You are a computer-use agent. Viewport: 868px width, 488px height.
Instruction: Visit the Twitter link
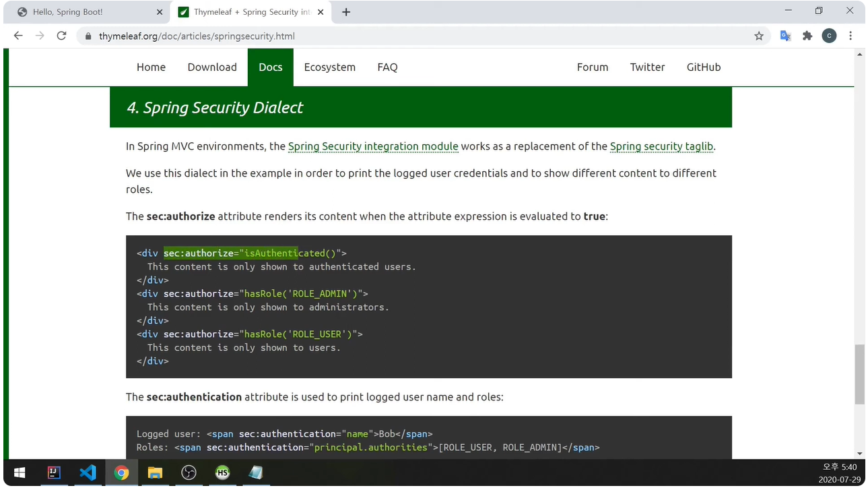pos(648,67)
